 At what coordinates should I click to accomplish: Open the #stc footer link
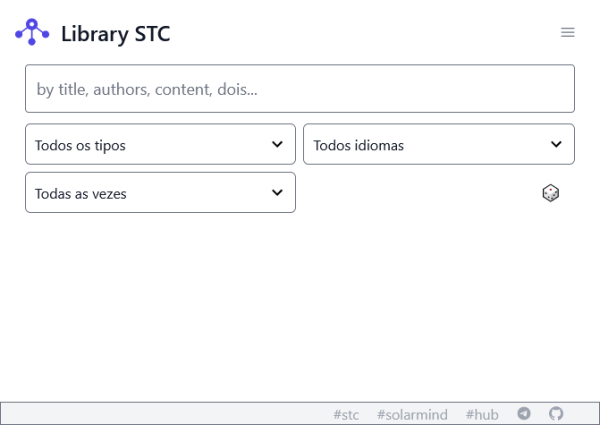(346, 415)
